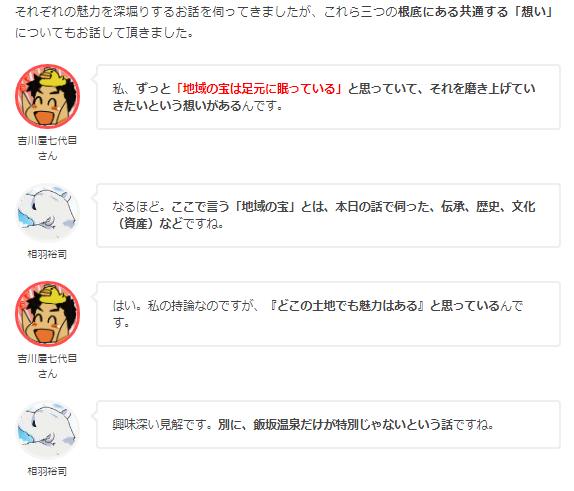
Task: Click the text （資産）などですね
Action: [x=168, y=223]
